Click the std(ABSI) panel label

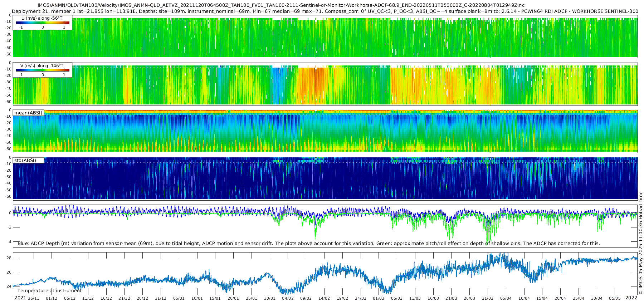(x=25, y=161)
